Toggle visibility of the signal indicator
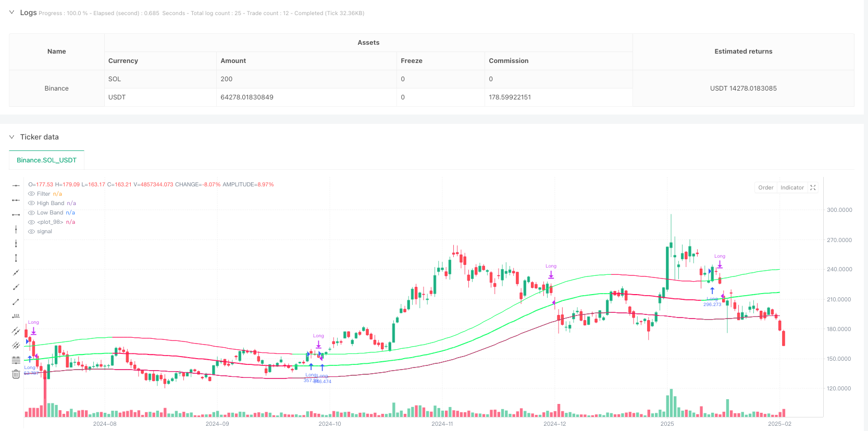The width and height of the screenshot is (868, 431). 32,232
